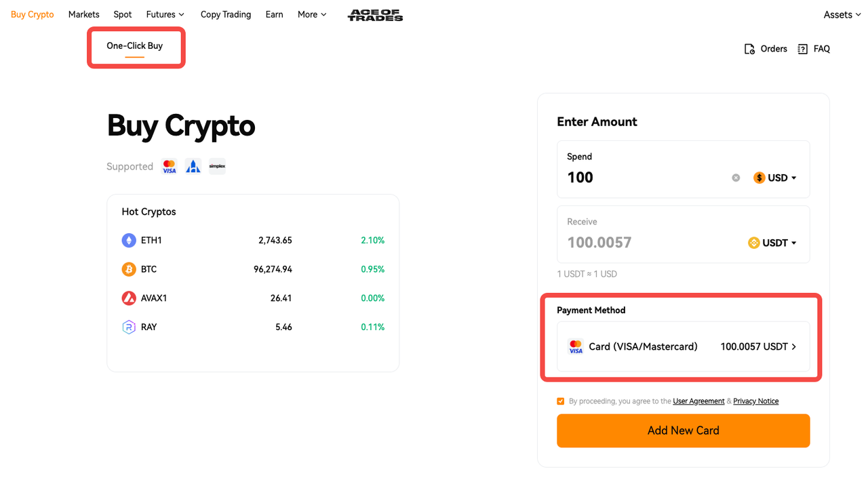
Task: Open the Privacy Notice link
Action: point(755,401)
